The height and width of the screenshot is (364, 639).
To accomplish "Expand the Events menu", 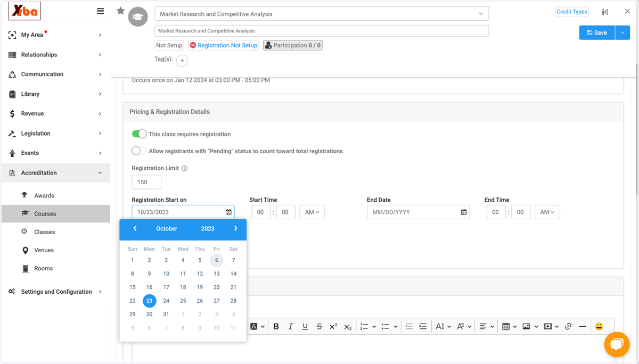I will click(55, 153).
